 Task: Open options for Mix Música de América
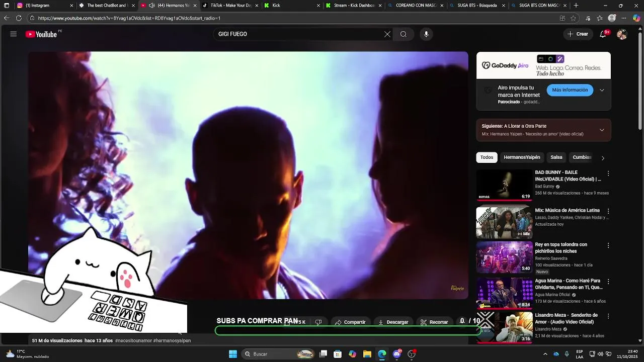(608, 212)
